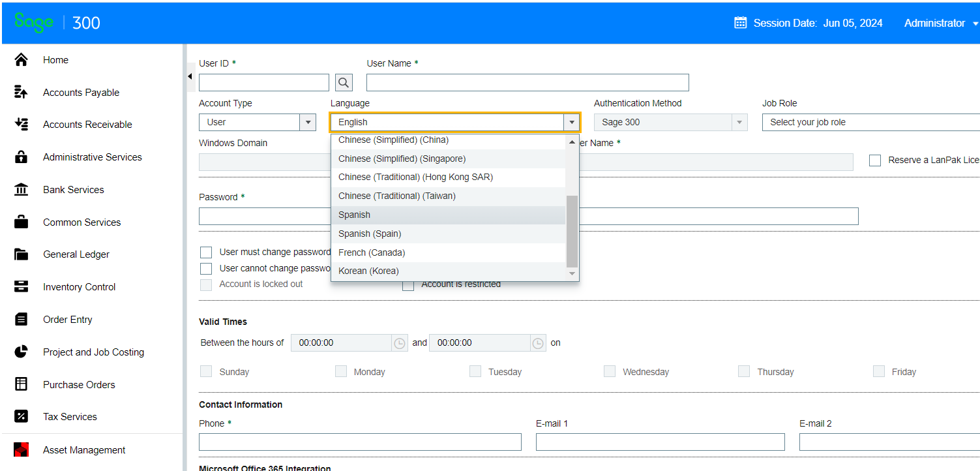Click the Tax Services percent icon

click(21, 417)
